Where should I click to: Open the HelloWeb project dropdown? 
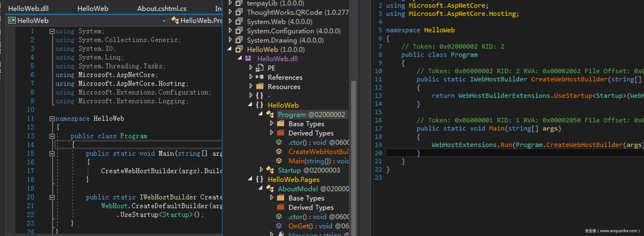(164, 21)
